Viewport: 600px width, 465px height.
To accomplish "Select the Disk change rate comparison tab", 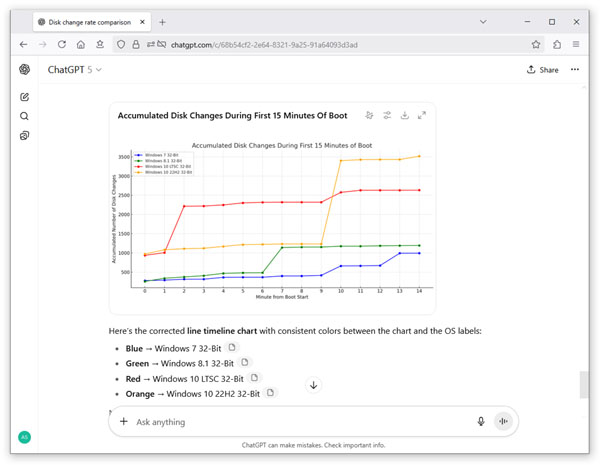I will (92, 22).
